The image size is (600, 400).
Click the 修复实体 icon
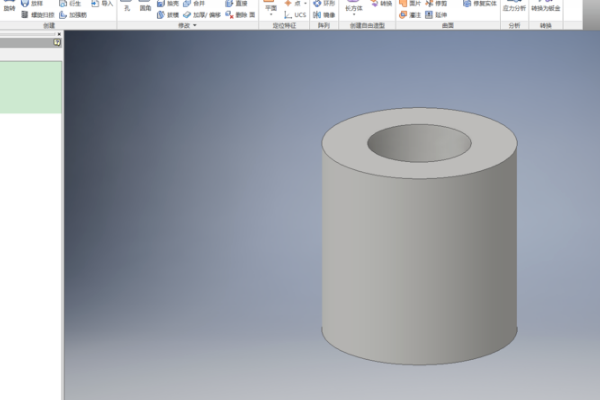[x=478, y=4]
